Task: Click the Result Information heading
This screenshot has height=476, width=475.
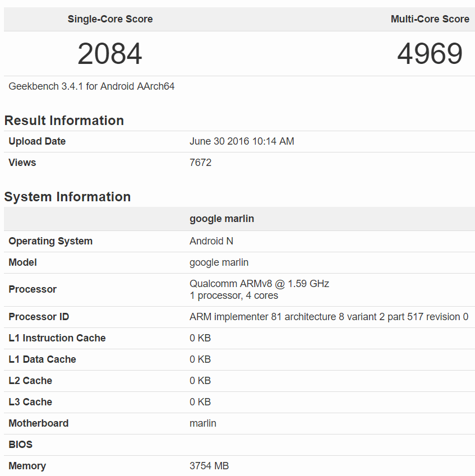Action: 64,121
